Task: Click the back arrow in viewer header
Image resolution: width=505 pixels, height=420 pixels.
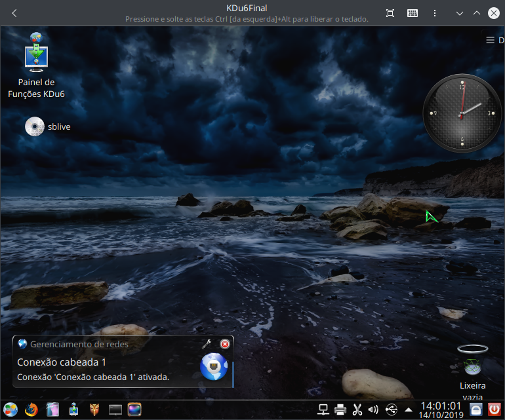Action: click(14, 13)
